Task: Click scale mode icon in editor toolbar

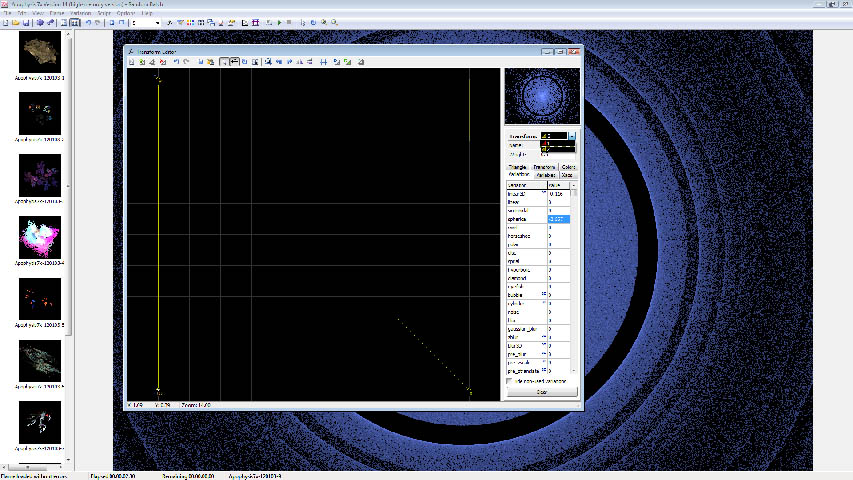Action: [255, 62]
